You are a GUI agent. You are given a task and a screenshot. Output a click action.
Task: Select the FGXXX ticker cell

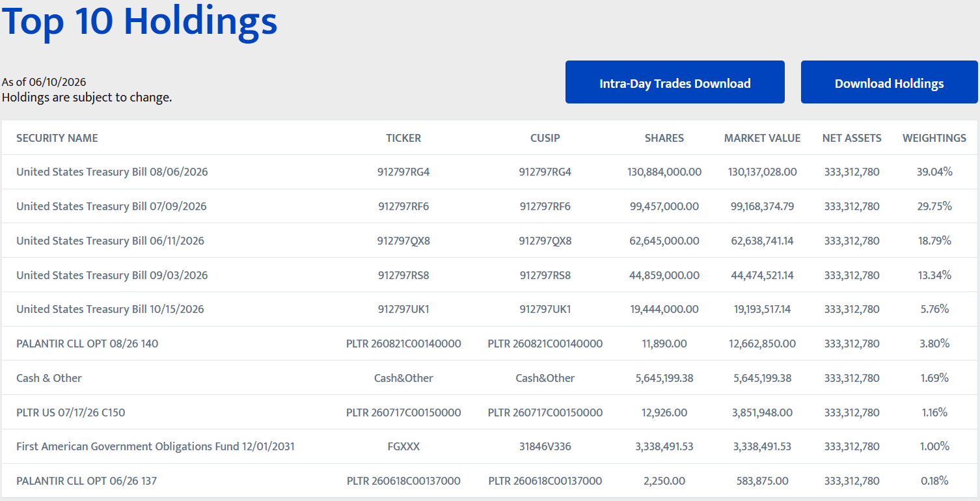[x=403, y=446]
